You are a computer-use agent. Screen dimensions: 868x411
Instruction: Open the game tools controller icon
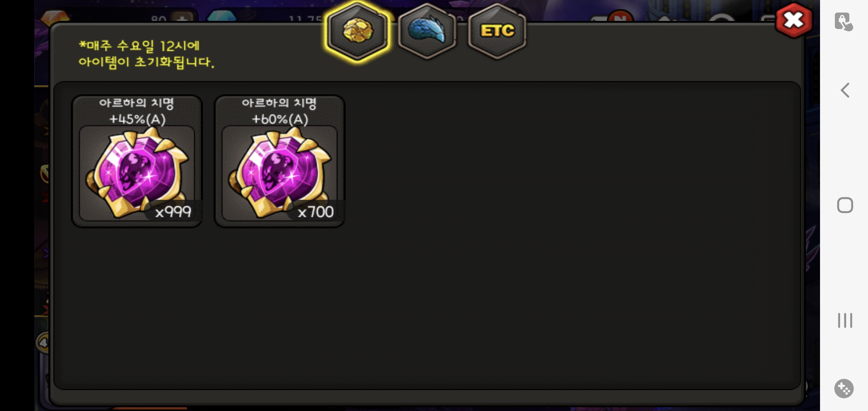pos(844,389)
